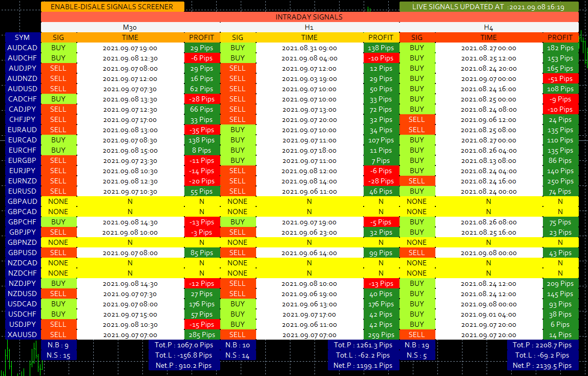Toggle the ENABLE-DISALE SIGNALS SCREENER button
Image resolution: width=588 pixels, height=376 pixels.
113,7
